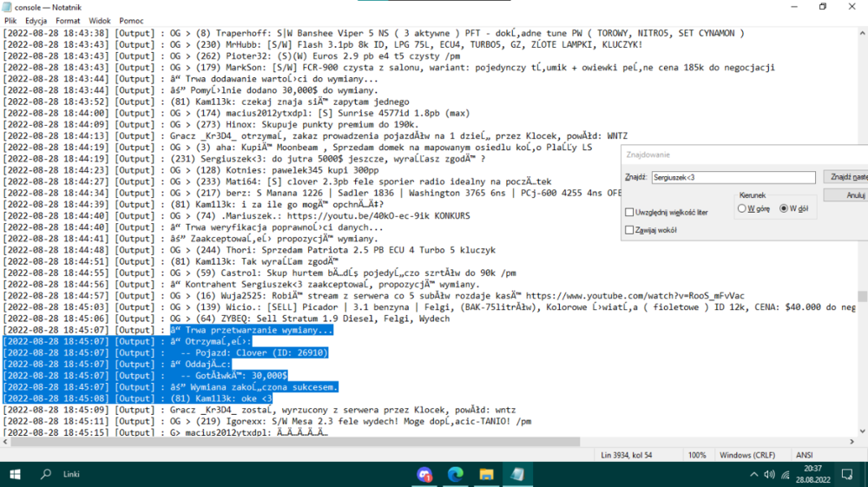This screenshot has height=487, width=868.
Task: Enable Uwzględnij wielkość liter checkbox
Action: tap(629, 212)
